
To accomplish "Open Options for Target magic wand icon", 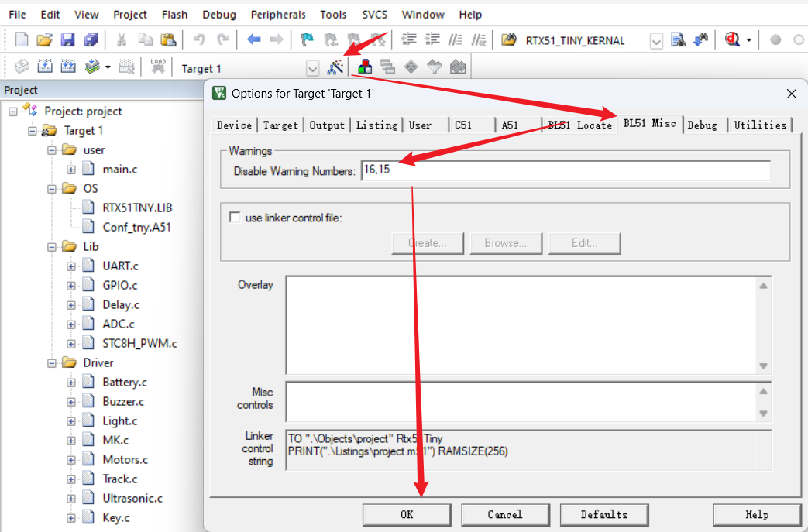I will [335, 67].
